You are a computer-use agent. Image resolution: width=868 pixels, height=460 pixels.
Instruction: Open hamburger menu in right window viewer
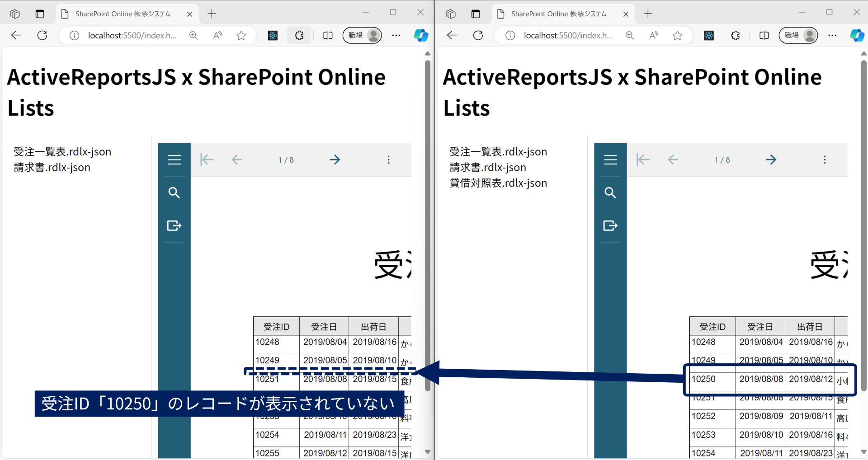tap(610, 160)
